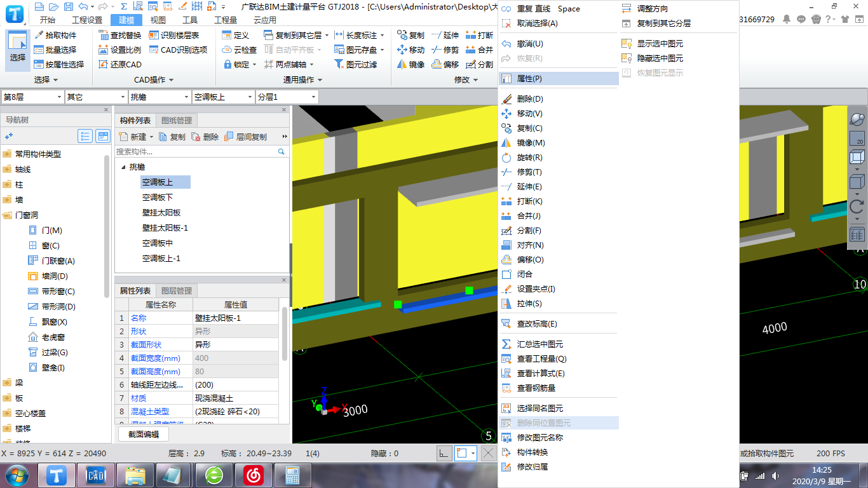Collapse the 挑檐 tree node

(x=123, y=167)
